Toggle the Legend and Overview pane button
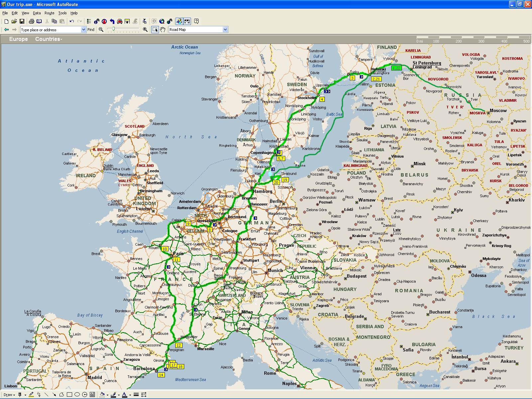Image resolution: width=532 pixels, height=399 pixels. (179, 21)
